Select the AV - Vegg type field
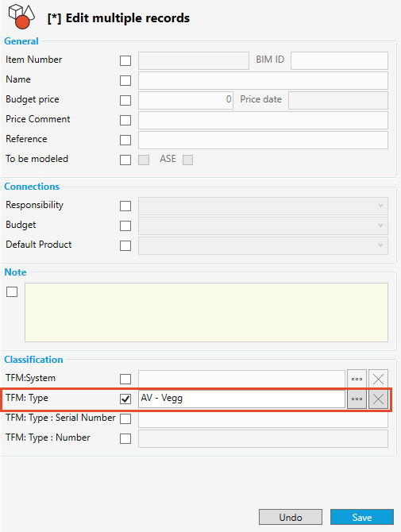The width and height of the screenshot is (401, 532). (x=241, y=399)
